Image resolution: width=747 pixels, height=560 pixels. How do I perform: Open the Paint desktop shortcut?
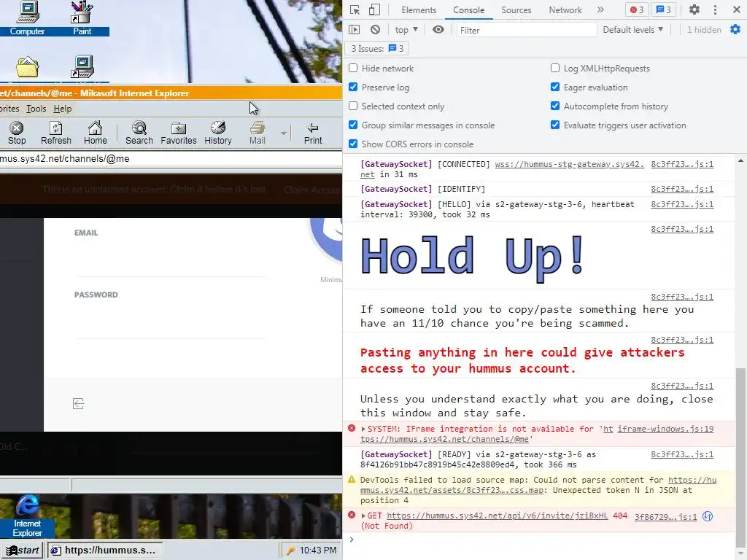pos(82,18)
